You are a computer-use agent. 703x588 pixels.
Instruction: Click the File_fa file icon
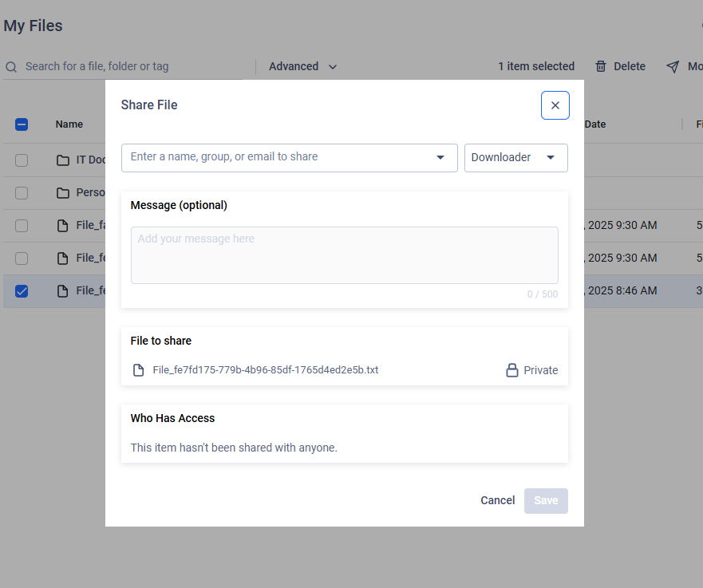click(x=63, y=226)
